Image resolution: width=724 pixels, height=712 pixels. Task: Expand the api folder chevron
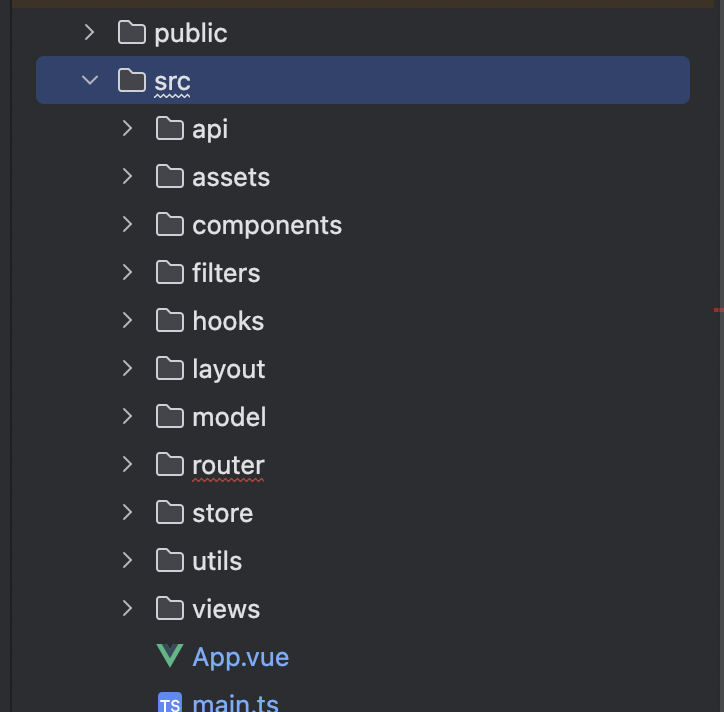[x=127, y=128]
